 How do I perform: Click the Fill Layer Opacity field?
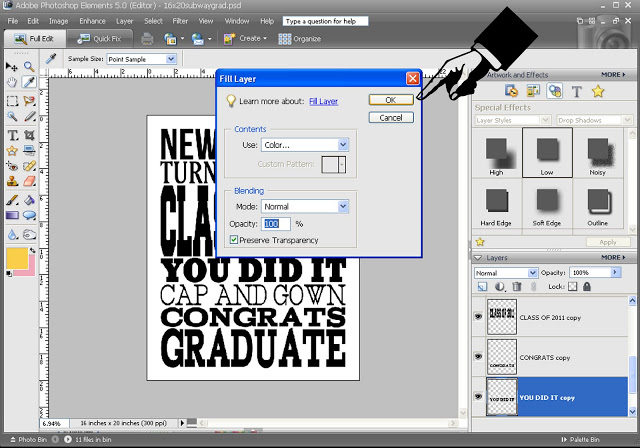[276, 224]
